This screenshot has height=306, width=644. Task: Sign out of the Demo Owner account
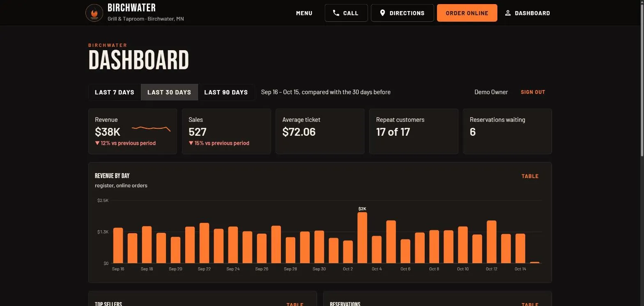click(533, 92)
